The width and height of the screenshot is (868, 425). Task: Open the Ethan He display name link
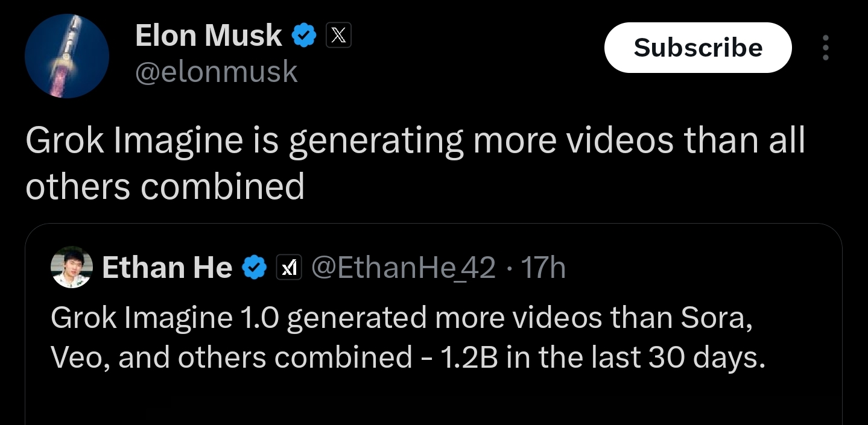pos(167,267)
